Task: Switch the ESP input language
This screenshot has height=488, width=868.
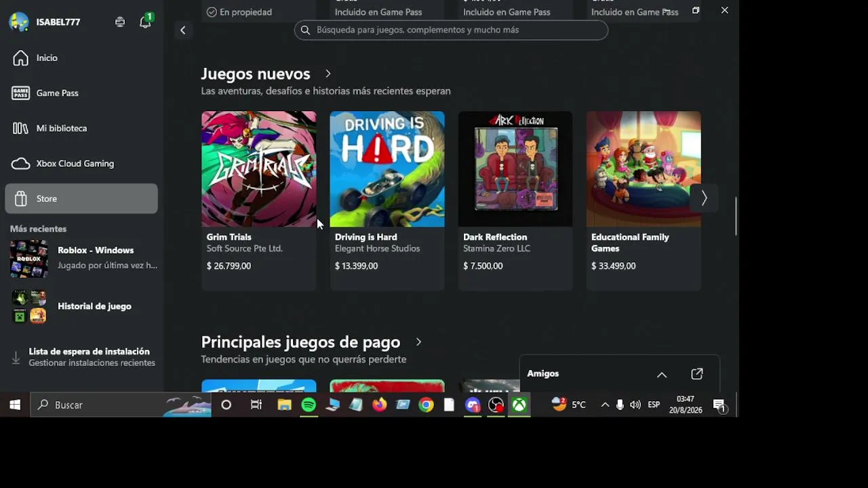Action: [654, 405]
